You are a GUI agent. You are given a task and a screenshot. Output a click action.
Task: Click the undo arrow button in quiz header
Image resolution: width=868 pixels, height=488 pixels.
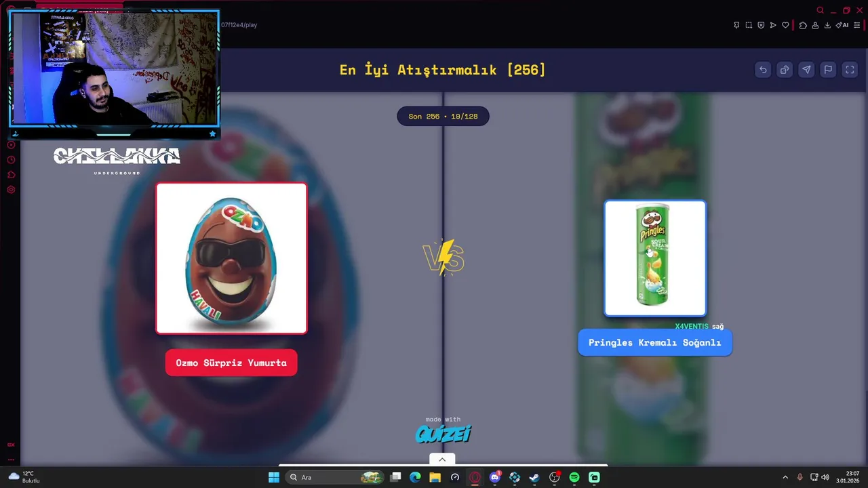[x=763, y=70]
